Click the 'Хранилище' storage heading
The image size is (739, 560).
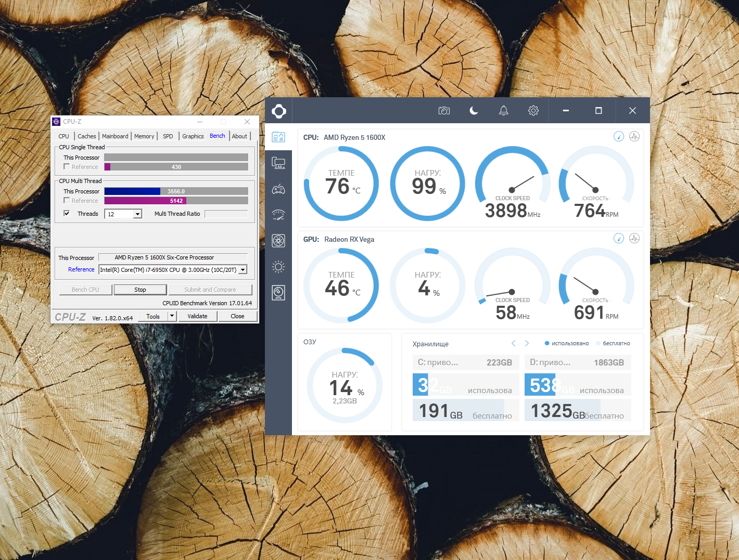(x=430, y=344)
